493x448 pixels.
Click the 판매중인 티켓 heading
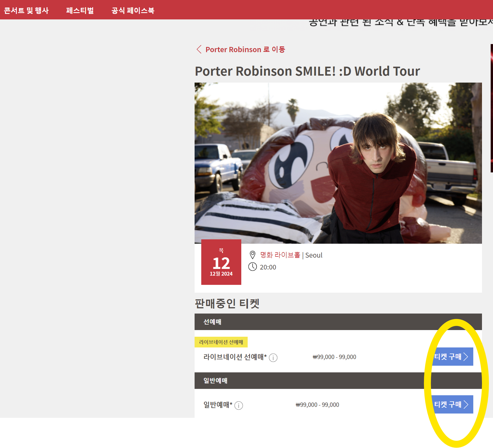(x=227, y=303)
